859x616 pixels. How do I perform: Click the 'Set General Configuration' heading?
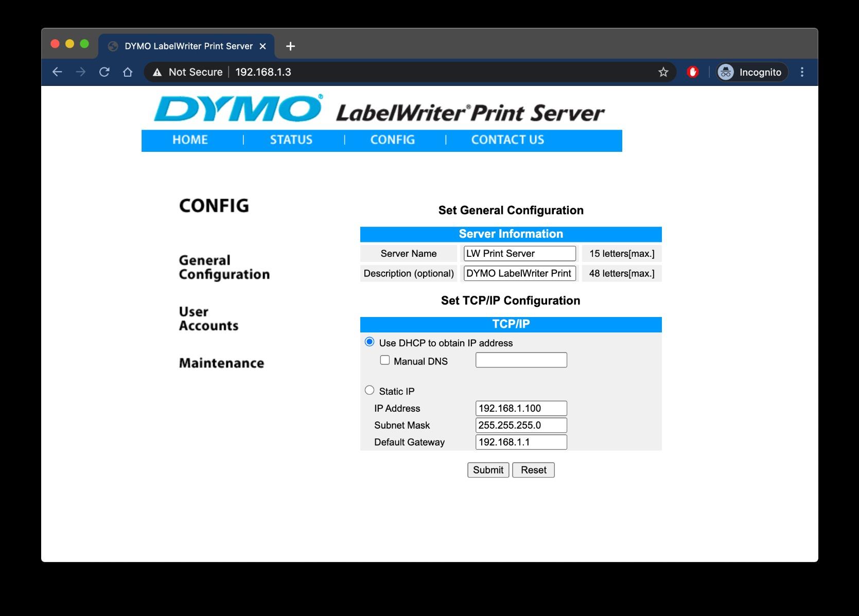coord(511,210)
